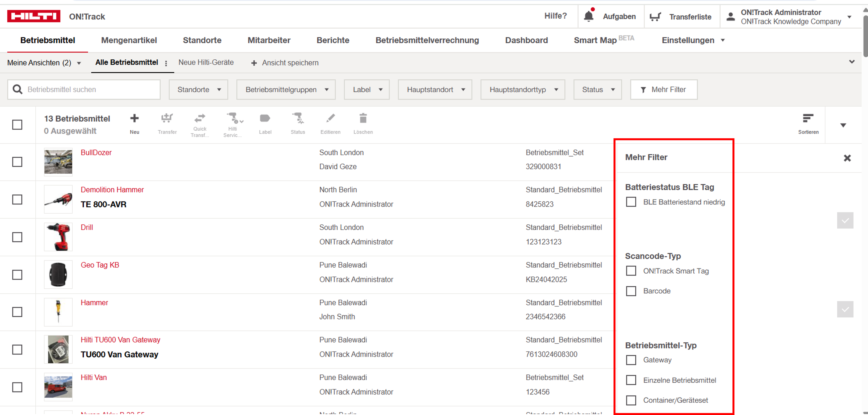Image resolution: width=868 pixels, height=415 pixels.
Task: Select the Neue Hilti-Geräte view
Action: click(x=206, y=63)
